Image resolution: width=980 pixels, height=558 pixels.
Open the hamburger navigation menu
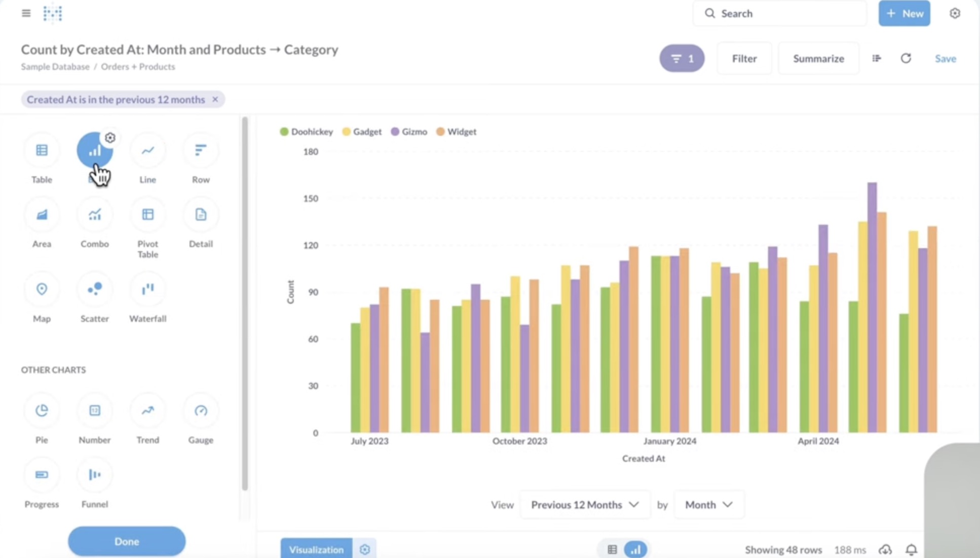tap(26, 13)
